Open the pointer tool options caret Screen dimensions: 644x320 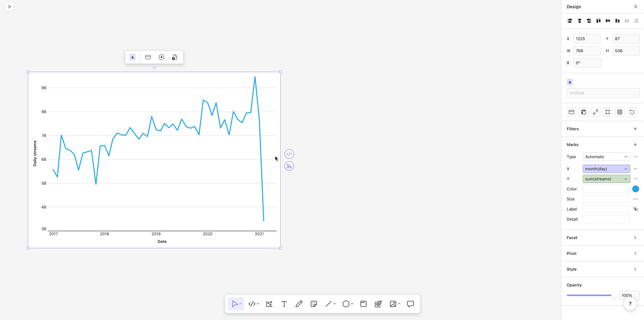point(241,304)
